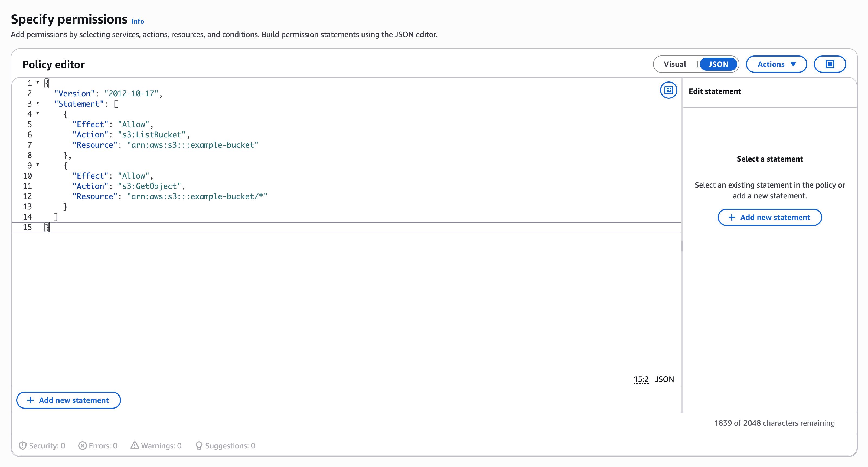This screenshot has height=467, width=868.
Task: Click the fullscreen editor square icon button
Action: tap(830, 64)
